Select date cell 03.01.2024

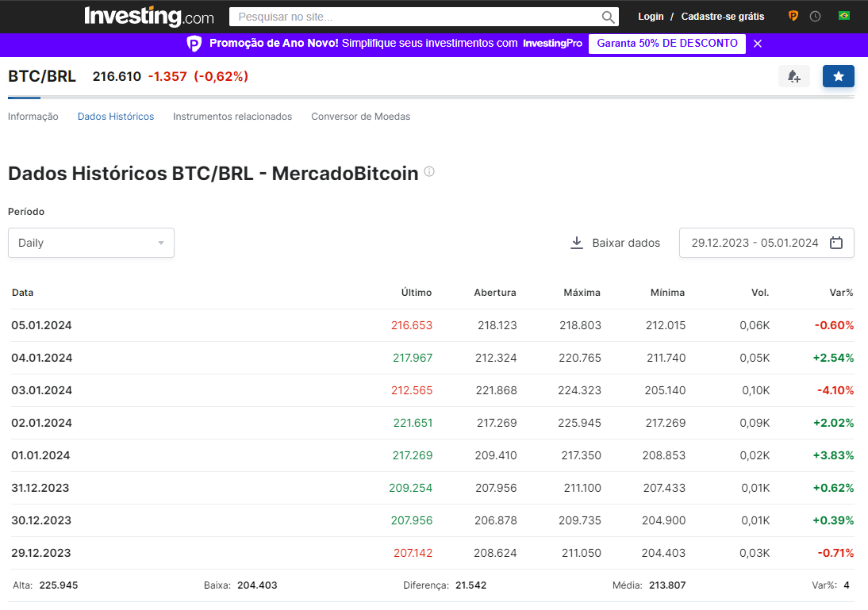click(x=41, y=391)
